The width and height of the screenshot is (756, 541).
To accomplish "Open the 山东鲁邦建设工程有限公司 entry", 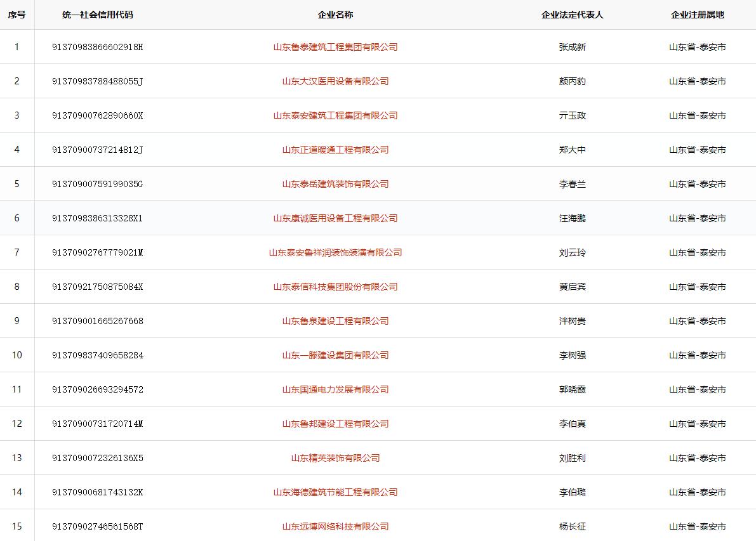I will (x=335, y=424).
